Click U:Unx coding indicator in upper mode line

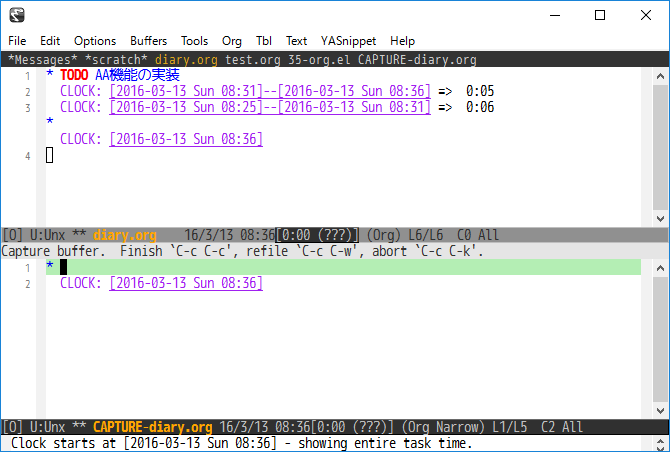(47, 235)
